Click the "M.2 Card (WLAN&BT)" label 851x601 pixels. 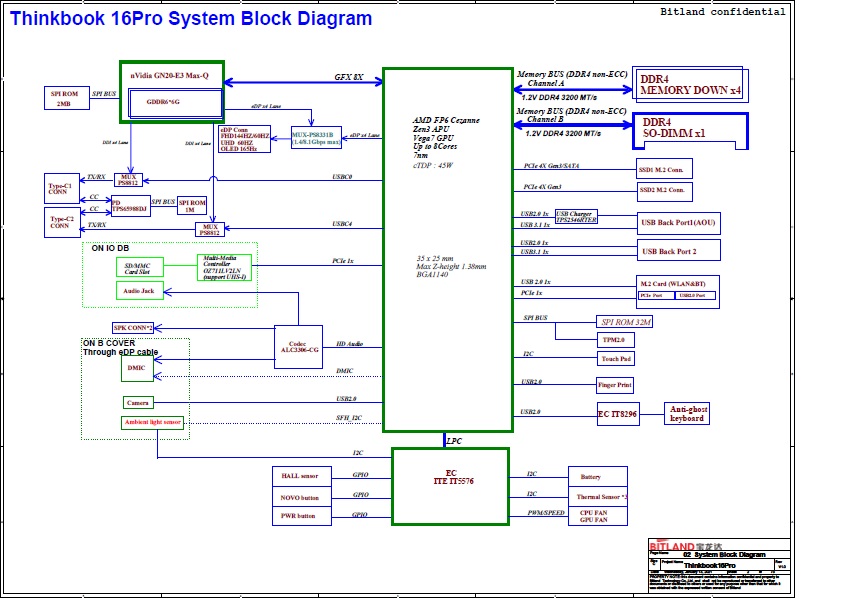click(x=673, y=283)
